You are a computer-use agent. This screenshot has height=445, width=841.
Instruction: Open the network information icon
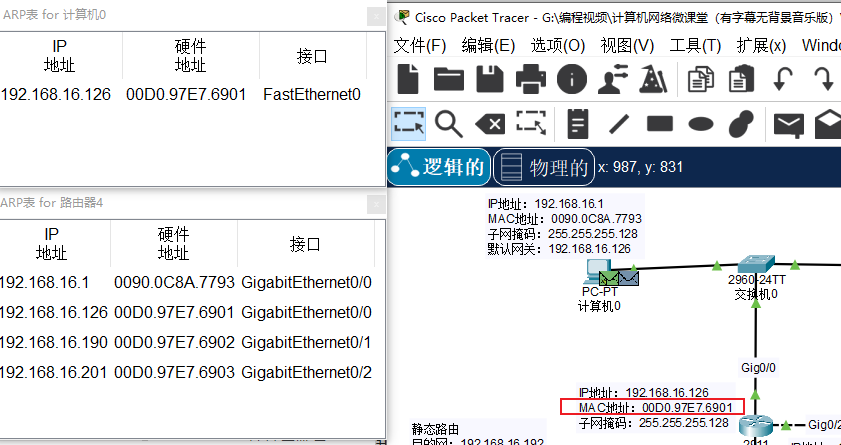click(572, 79)
